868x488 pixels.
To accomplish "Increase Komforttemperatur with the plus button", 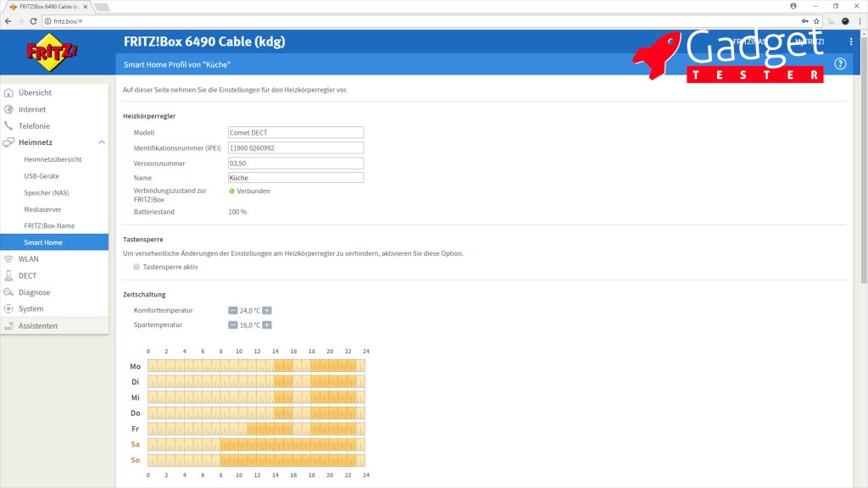I will [267, 311].
